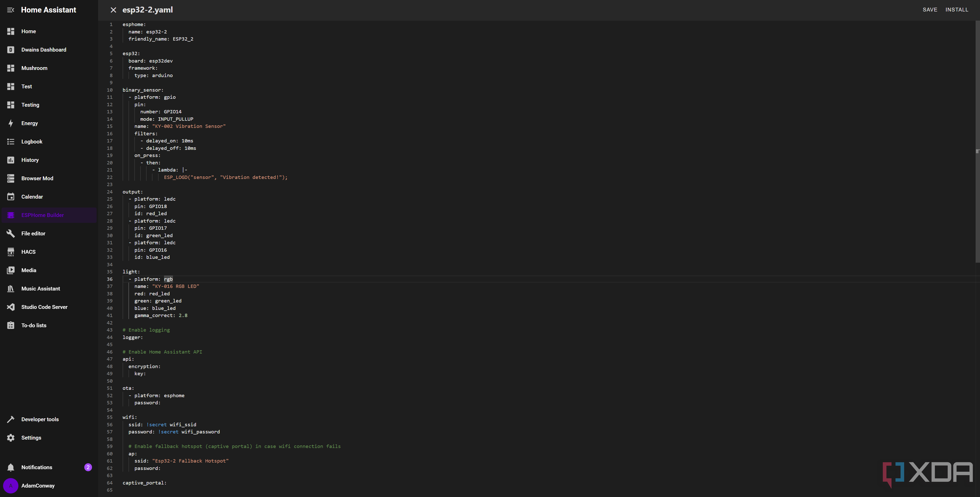Click the "Esp32-2 Fallback Hotspot" string

pyautogui.click(x=190, y=461)
